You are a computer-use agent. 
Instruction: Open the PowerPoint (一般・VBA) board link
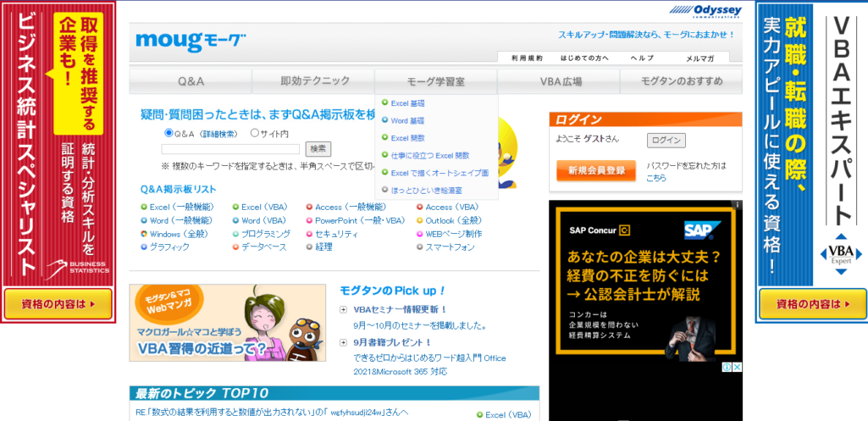[x=360, y=220]
